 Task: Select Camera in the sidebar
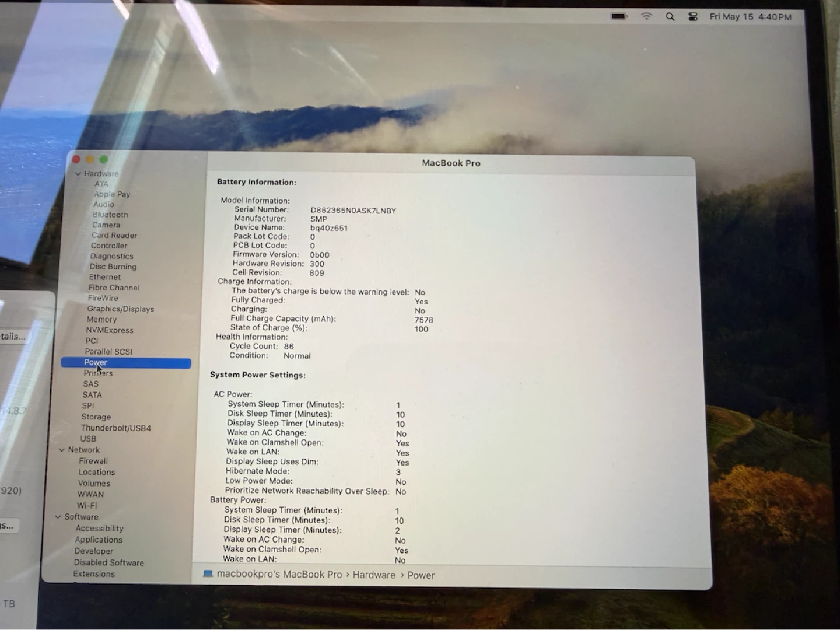tap(106, 225)
